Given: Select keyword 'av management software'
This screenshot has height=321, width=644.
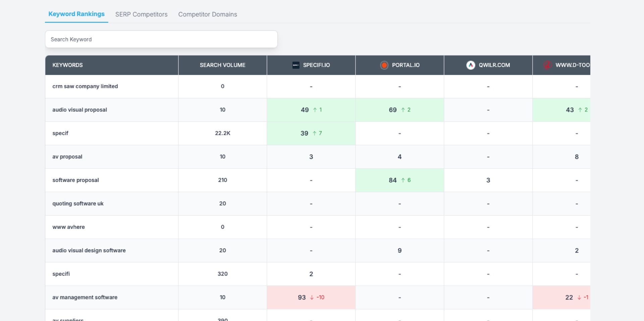Looking at the screenshot, I should tap(85, 297).
